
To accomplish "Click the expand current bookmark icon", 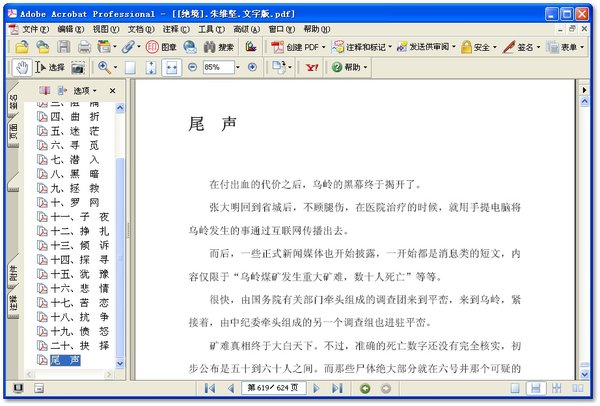I will point(61,91).
